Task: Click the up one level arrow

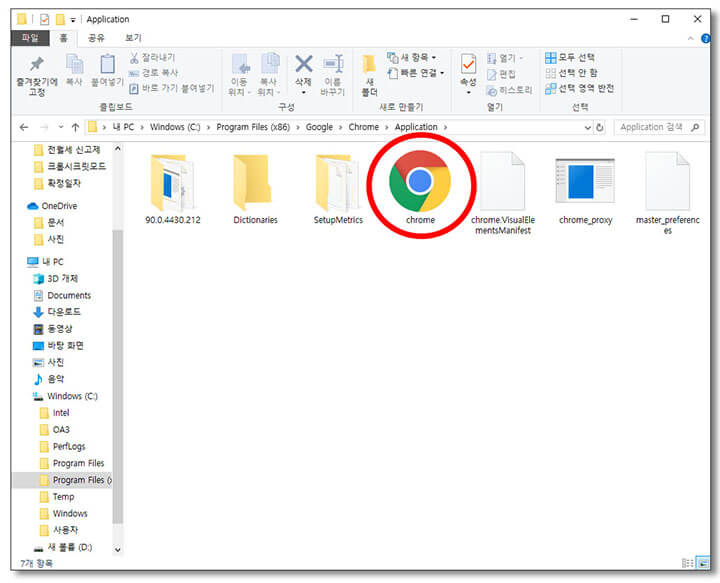Action: [x=75, y=127]
